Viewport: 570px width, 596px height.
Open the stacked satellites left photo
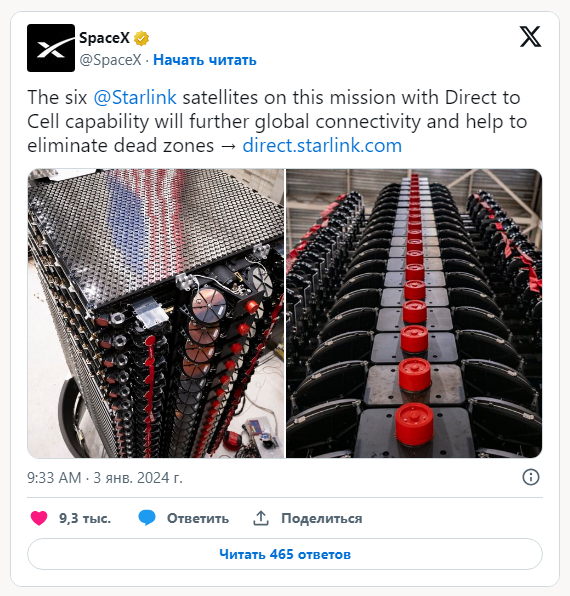click(156, 313)
